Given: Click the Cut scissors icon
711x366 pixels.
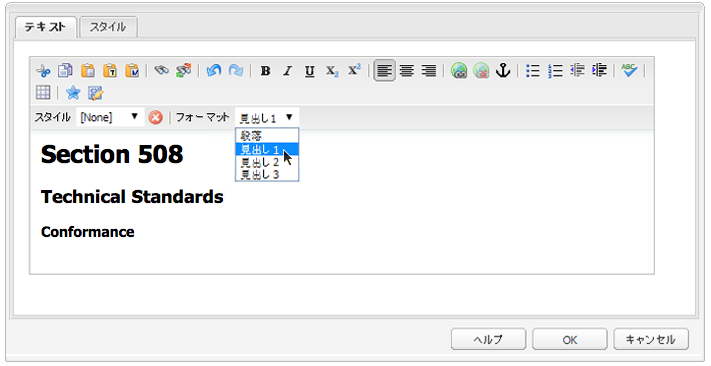Looking at the screenshot, I should (x=43, y=71).
